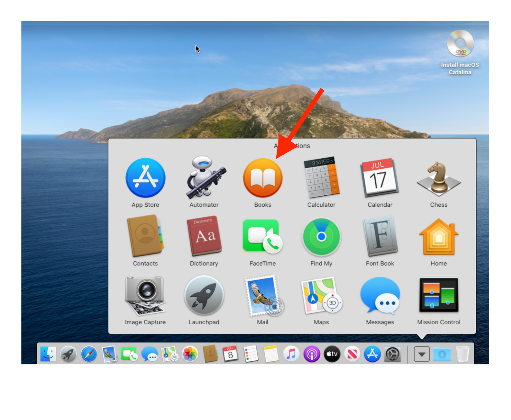
Task: Open Image Capture app
Action: click(145, 296)
